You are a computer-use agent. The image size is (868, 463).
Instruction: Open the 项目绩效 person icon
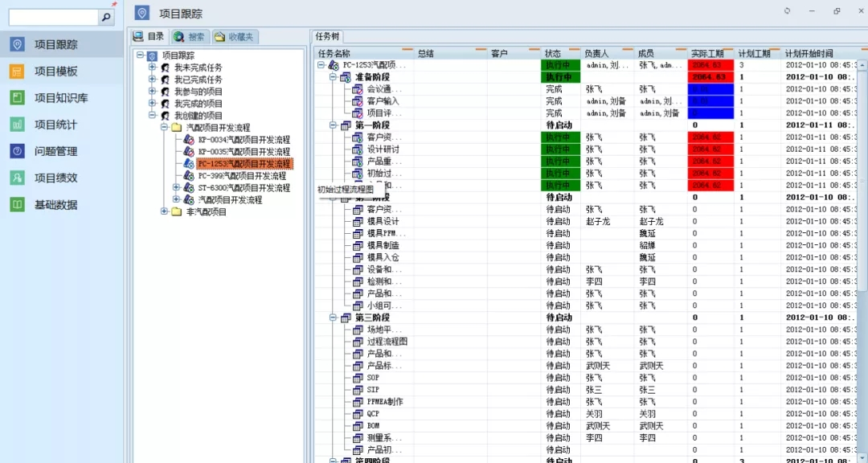pyautogui.click(x=17, y=178)
